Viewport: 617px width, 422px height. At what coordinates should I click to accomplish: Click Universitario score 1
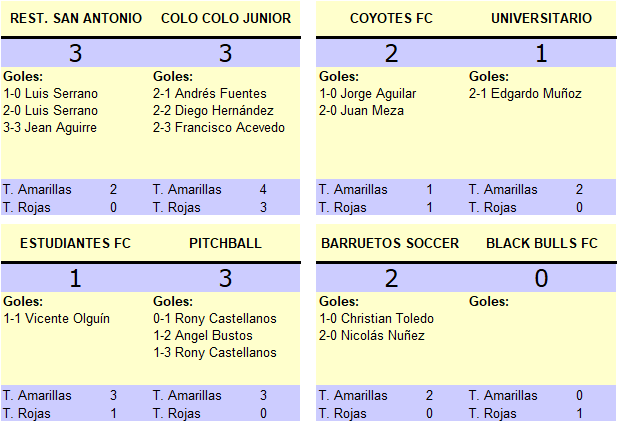(541, 53)
